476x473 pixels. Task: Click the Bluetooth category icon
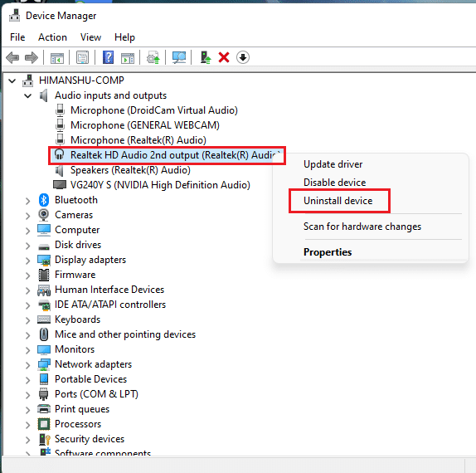[44, 200]
